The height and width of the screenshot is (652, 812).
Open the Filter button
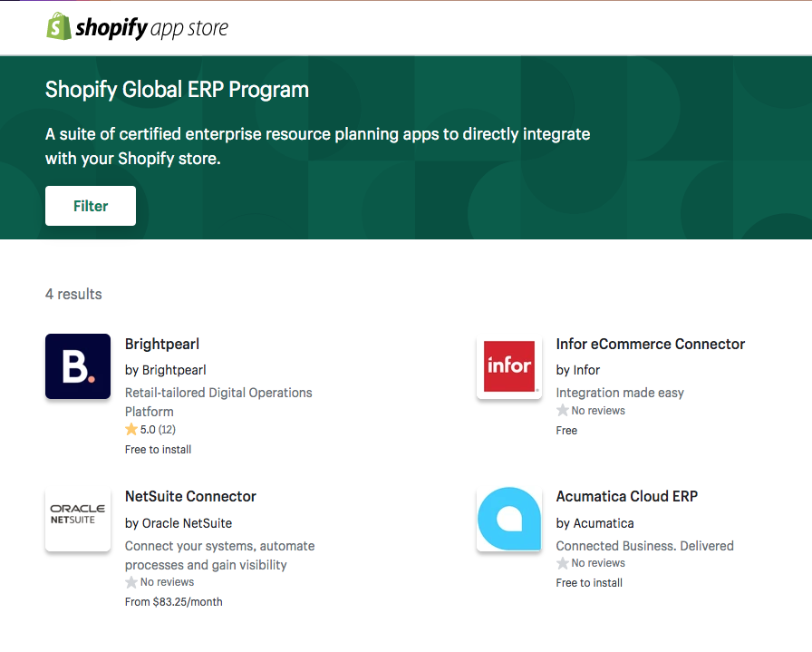pos(91,206)
